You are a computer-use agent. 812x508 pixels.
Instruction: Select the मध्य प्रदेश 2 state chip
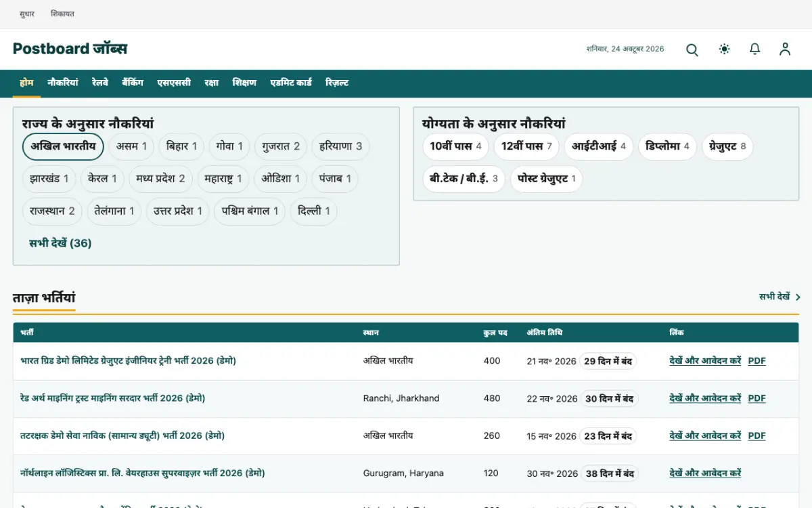[160, 179]
